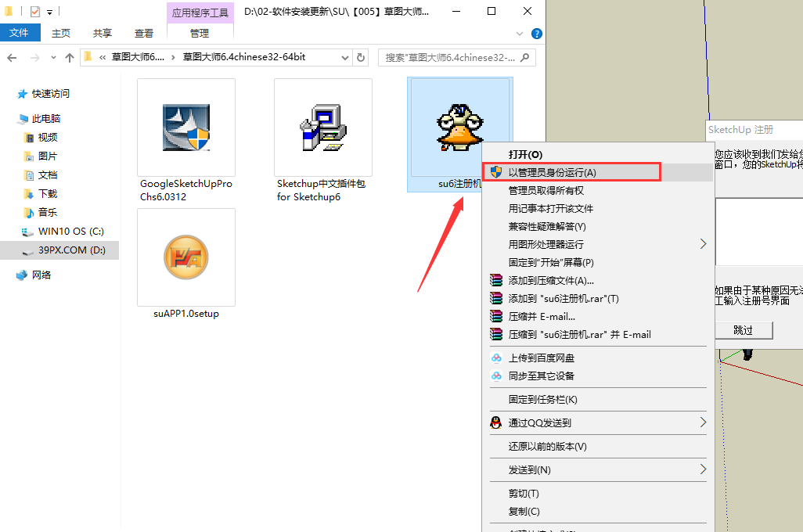Click the UAC shield icon beside 以管理员身份运行
The width and height of the screenshot is (803, 532).
pos(496,171)
